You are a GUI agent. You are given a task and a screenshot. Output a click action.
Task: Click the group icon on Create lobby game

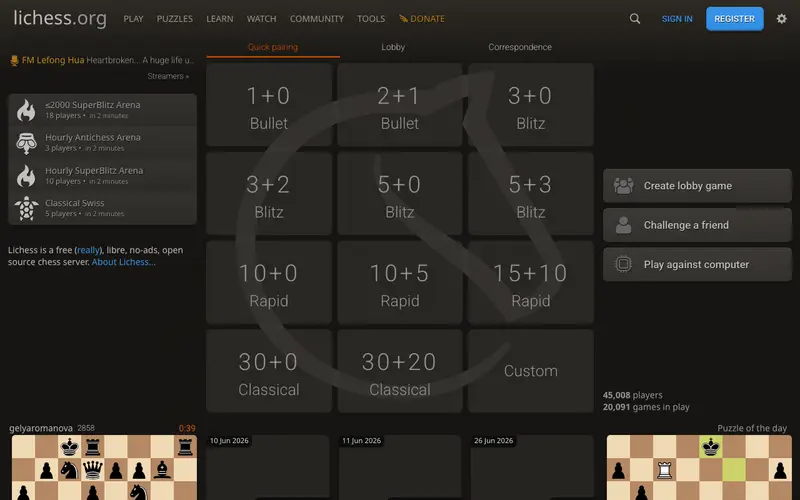click(x=623, y=186)
